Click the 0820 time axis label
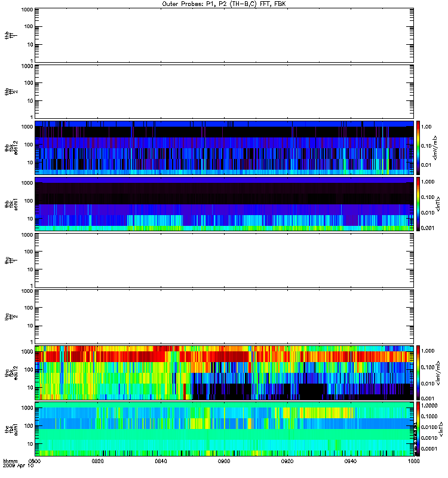Screen dimensions: 448x478 tap(97, 461)
